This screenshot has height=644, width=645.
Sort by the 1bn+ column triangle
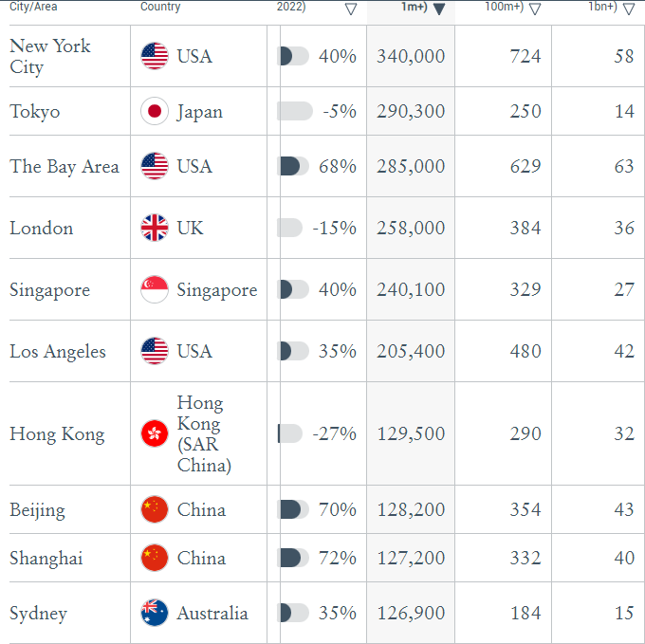point(627,9)
